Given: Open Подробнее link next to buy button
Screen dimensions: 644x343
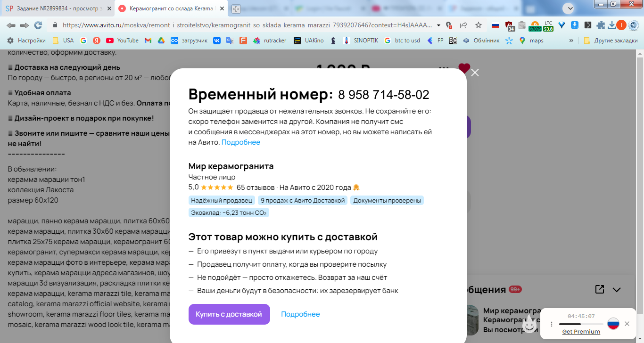Looking at the screenshot, I should point(300,314).
